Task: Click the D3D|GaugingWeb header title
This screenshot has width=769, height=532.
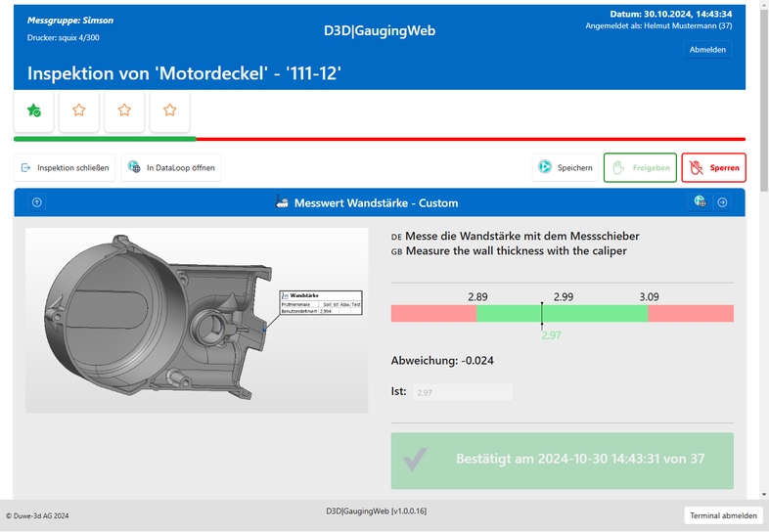Action: tap(380, 31)
